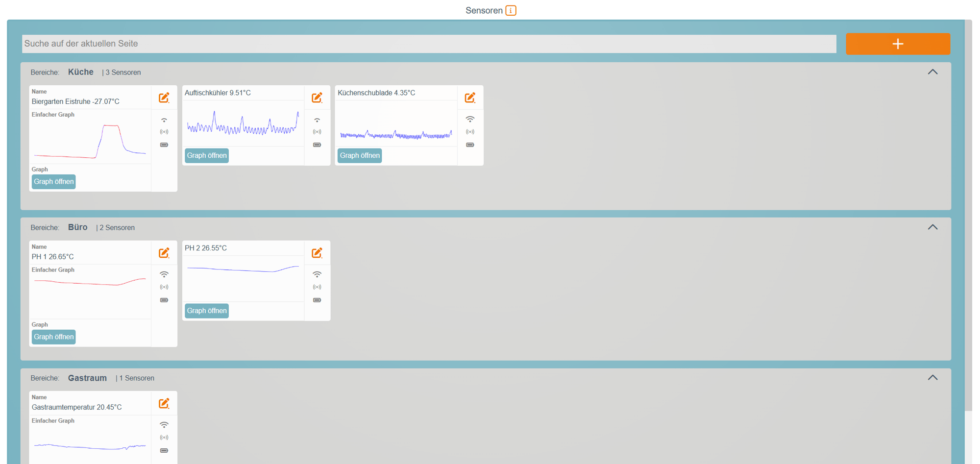Image resolution: width=980 pixels, height=464 pixels.
Task: Edit the PH 1 sensor
Action: pyautogui.click(x=164, y=253)
